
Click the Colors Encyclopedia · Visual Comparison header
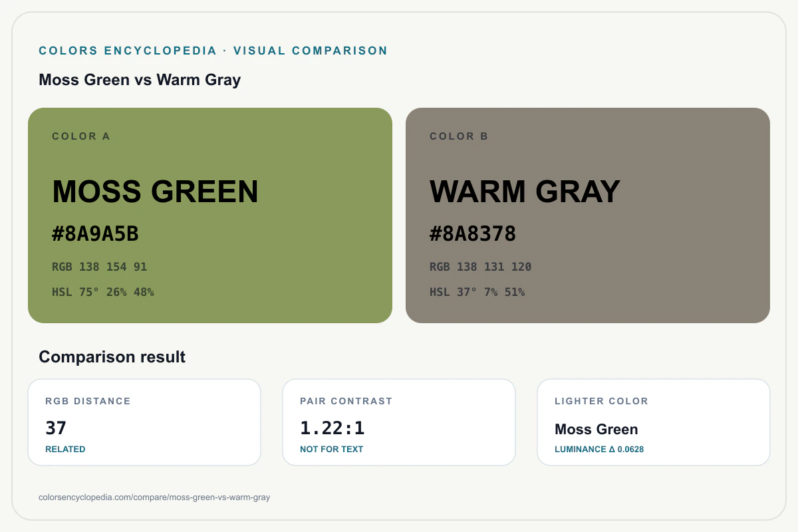pos(213,51)
